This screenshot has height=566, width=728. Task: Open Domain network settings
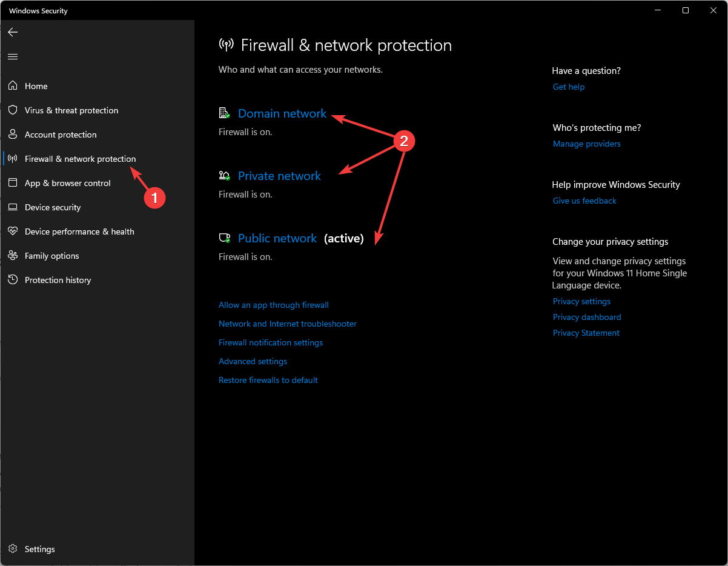[x=282, y=113]
